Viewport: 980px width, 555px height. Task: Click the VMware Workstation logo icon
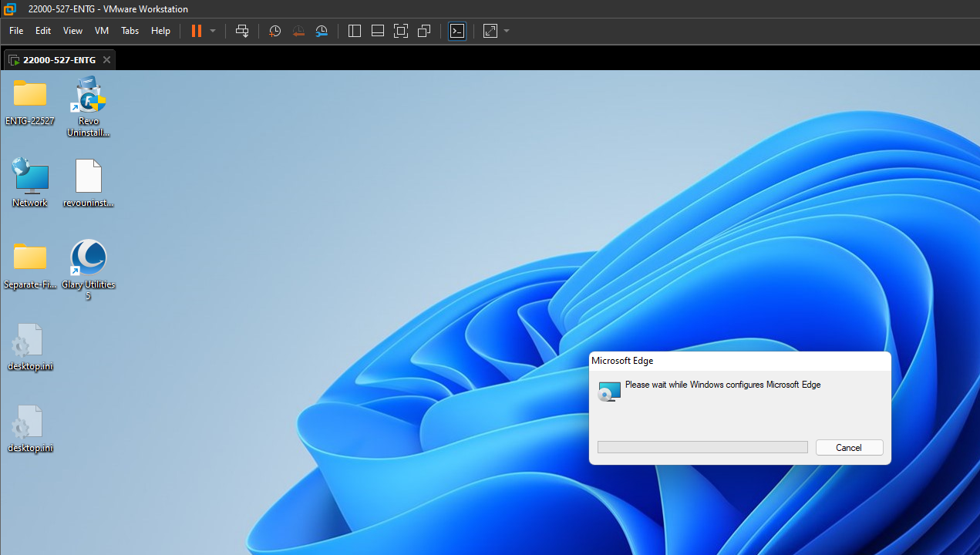coord(10,9)
